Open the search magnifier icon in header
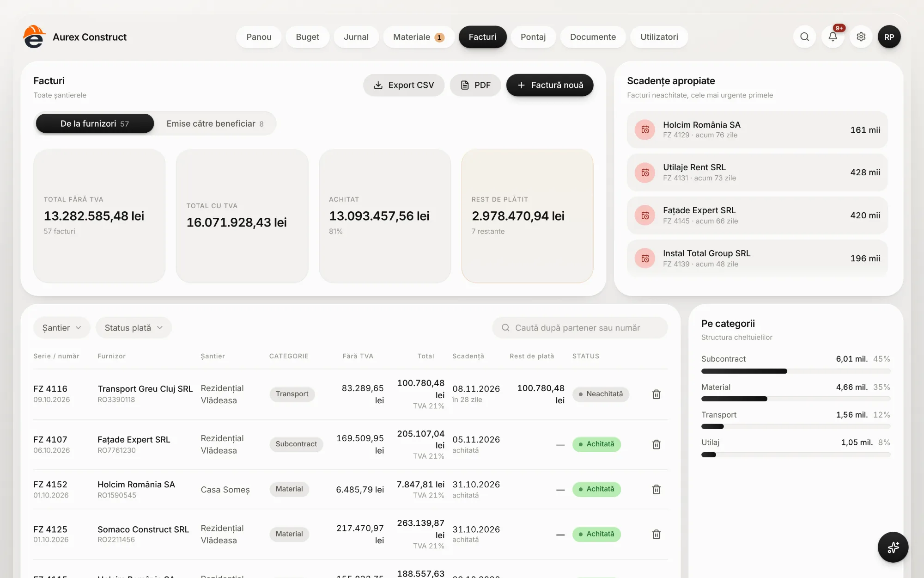The height and width of the screenshot is (578, 924). pyautogui.click(x=804, y=37)
